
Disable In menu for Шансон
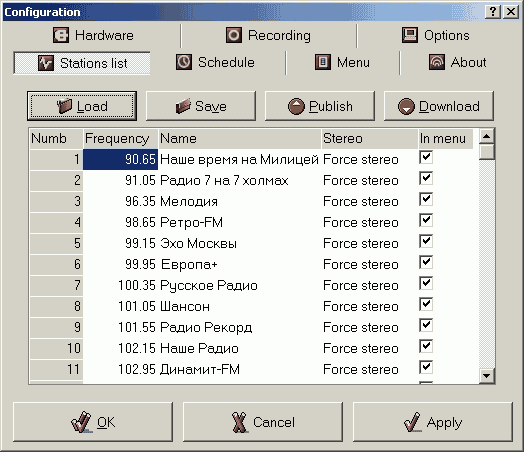click(x=426, y=305)
